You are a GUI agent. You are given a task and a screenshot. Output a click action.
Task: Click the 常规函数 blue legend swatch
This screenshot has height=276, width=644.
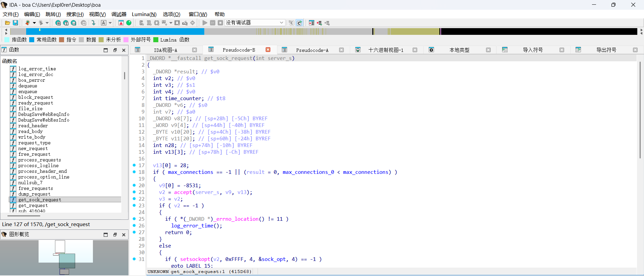pos(32,40)
